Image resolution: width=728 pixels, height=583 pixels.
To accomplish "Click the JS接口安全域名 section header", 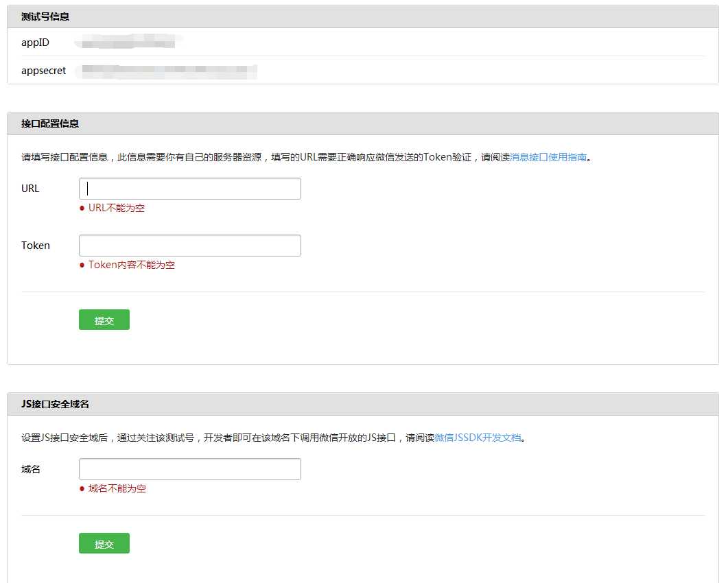I will tap(55, 404).
